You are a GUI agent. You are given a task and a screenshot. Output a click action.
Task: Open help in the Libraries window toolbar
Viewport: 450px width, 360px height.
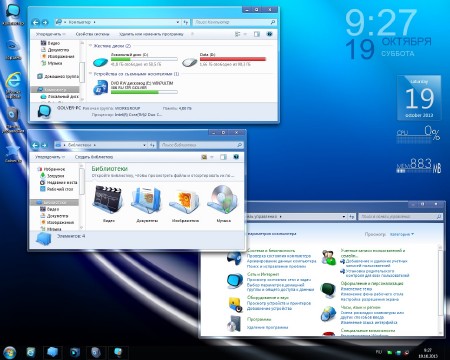tap(236, 157)
